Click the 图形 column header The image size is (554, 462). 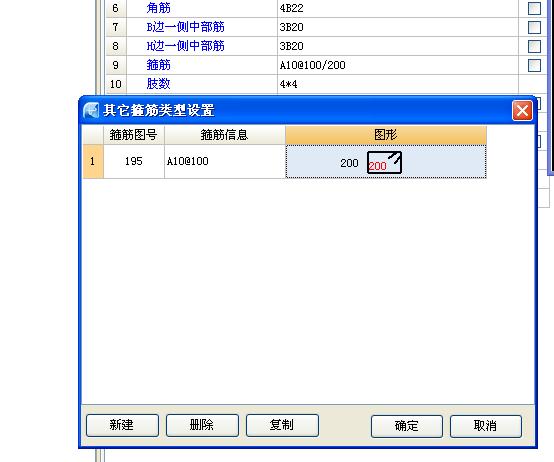click(386, 135)
